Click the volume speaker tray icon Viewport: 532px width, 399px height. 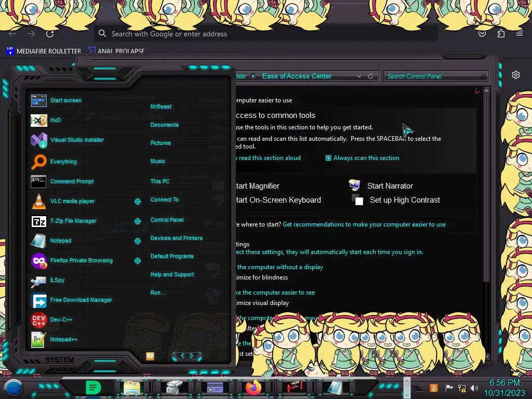474,388
